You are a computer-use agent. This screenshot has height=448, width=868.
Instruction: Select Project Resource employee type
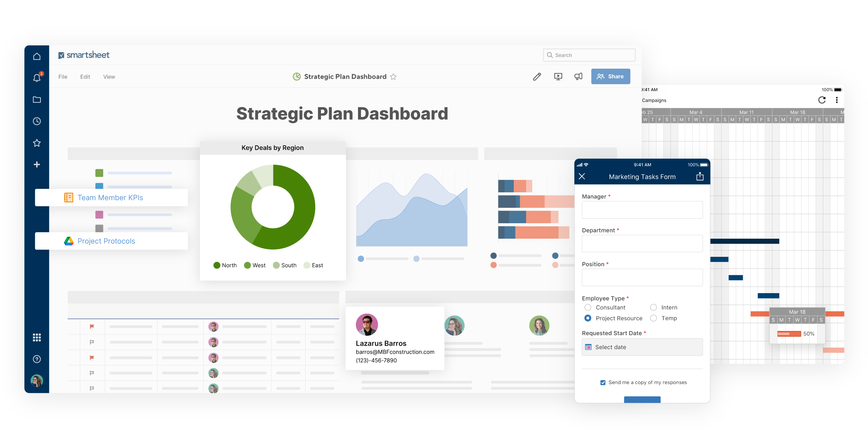point(587,318)
